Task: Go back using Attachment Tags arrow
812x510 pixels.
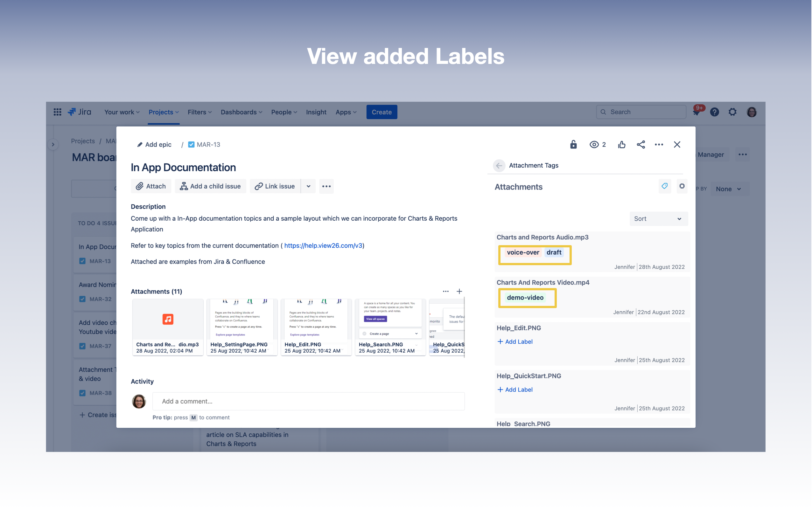Action: point(499,166)
